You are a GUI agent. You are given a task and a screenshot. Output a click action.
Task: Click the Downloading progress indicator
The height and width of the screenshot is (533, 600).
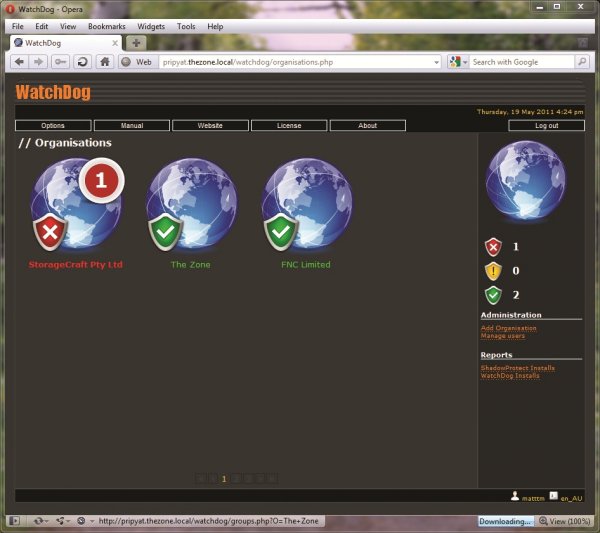tap(506, 521)
